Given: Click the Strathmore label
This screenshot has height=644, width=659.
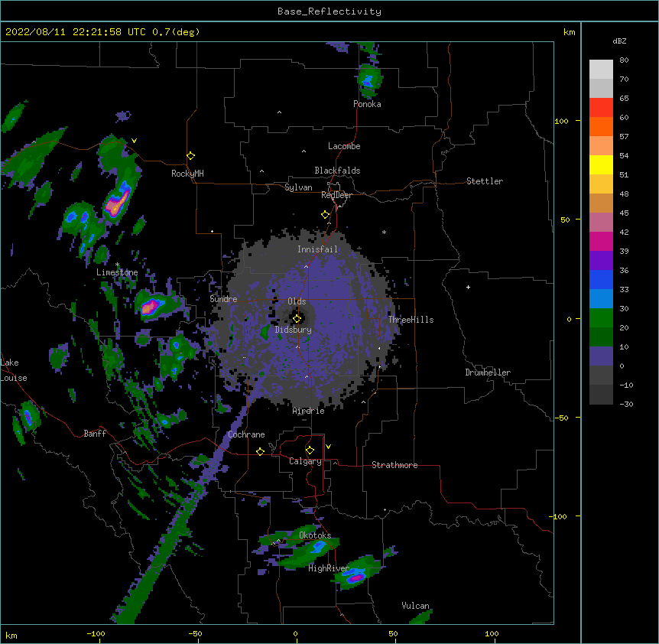Looking at the screenshot, I should click(394, 465).
